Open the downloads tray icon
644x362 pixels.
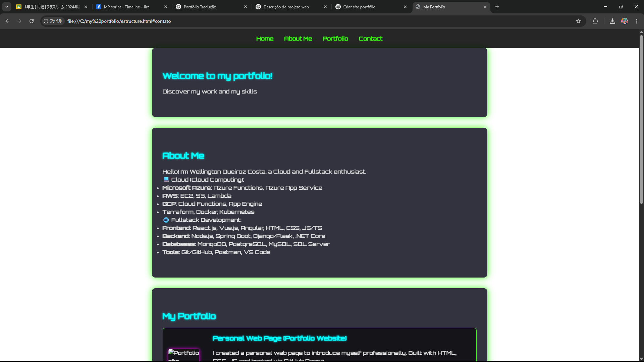tap(612, 21)
